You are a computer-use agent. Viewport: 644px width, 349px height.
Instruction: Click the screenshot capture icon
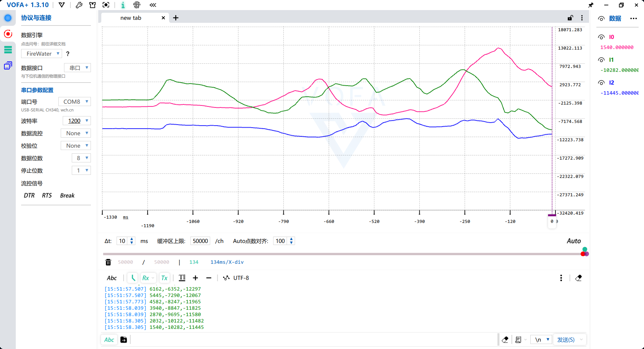[x=106, y=5]
